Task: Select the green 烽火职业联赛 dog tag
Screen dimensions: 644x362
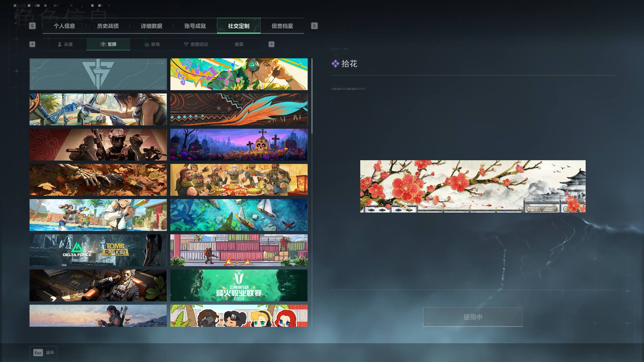Action: pyautogui.click(x=239, y=286)
